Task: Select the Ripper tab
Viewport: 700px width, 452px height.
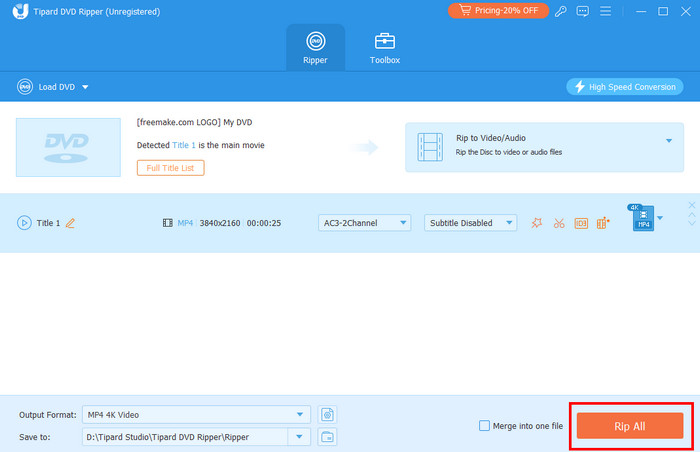Action: tap(315, 48)
